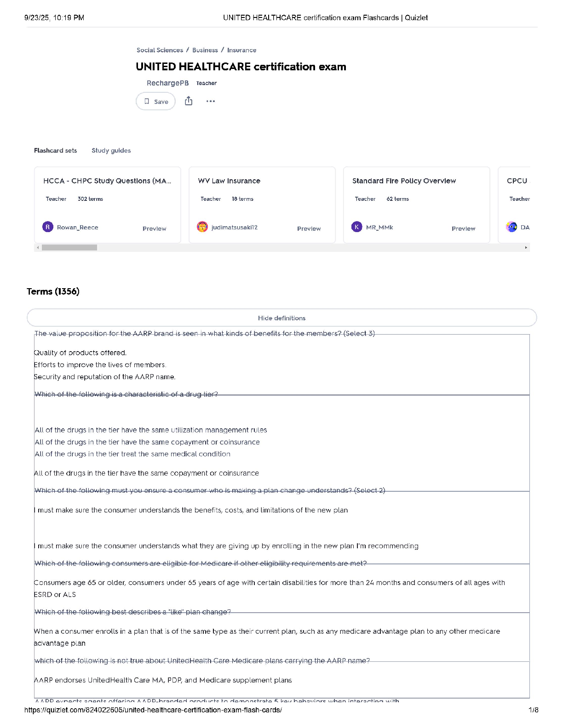This screenshot has height=728, width=563.
Task: Select the Flashcard sets tab
Action: 55,151
